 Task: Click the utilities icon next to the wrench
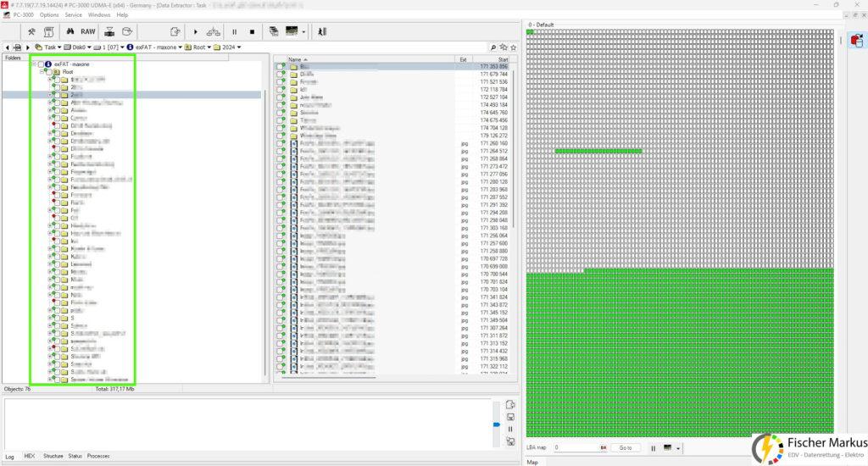click(x=48, y=31)
